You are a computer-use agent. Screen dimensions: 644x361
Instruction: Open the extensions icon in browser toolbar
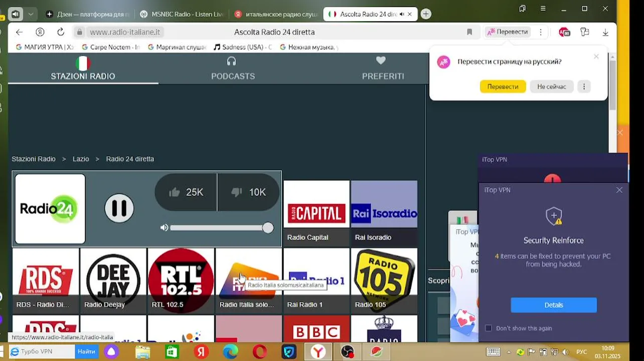click(x=585, y=32)
